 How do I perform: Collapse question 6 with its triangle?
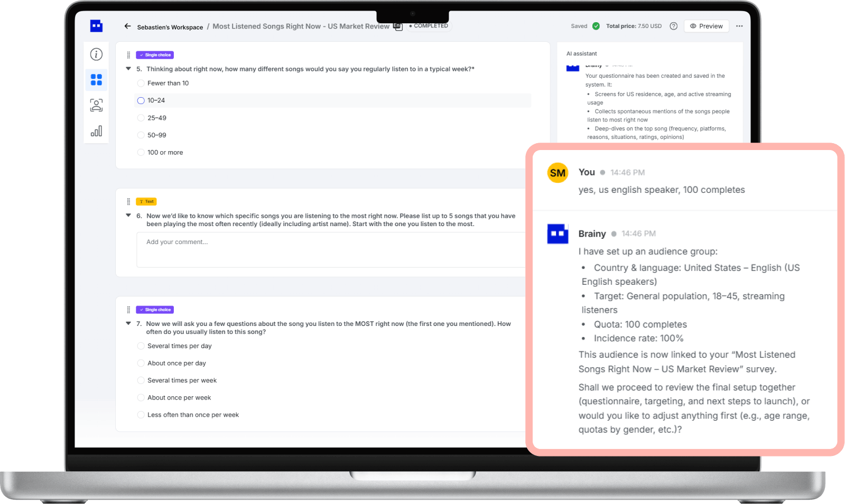[x=128, y=216]
